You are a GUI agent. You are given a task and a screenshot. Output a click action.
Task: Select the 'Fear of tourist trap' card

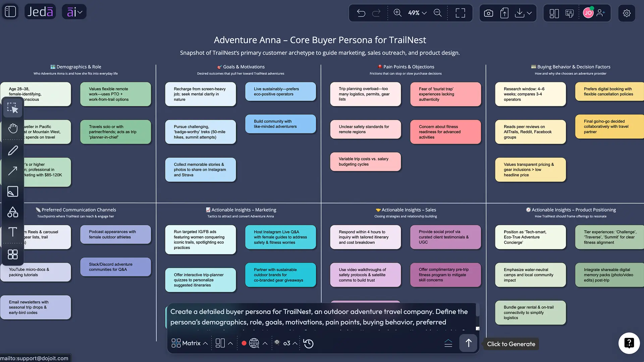point(445,94)
